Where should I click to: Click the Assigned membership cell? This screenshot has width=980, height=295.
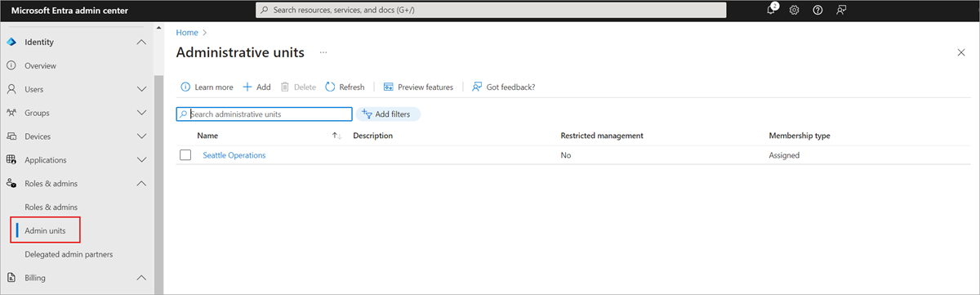tap(784, 155)
